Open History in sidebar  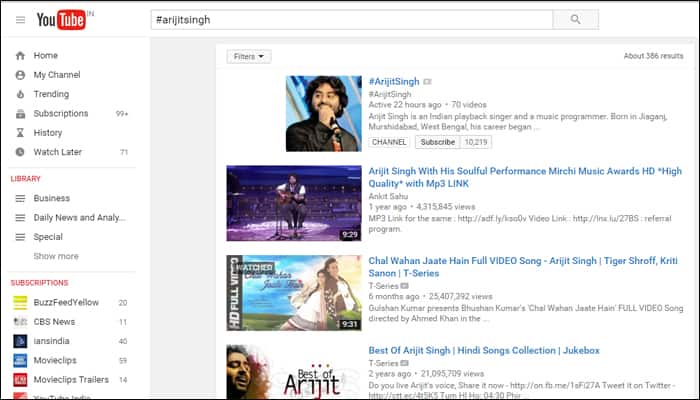click(x=48, y=133)
